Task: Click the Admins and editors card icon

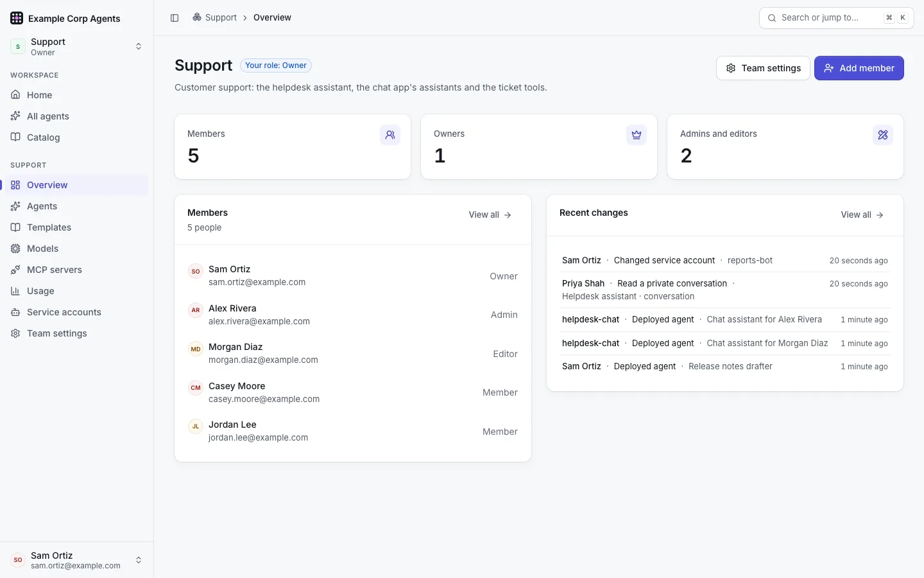Action: [x=883, y=135]
